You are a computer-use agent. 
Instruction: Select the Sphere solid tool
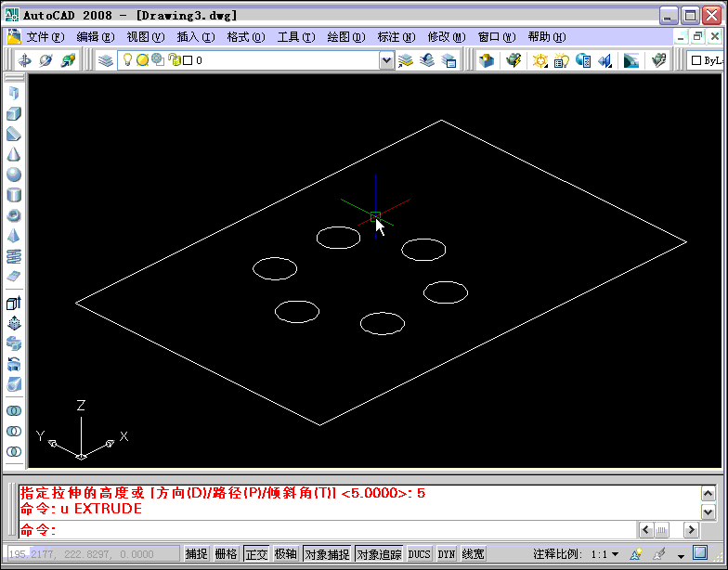(x=14, y=175)
